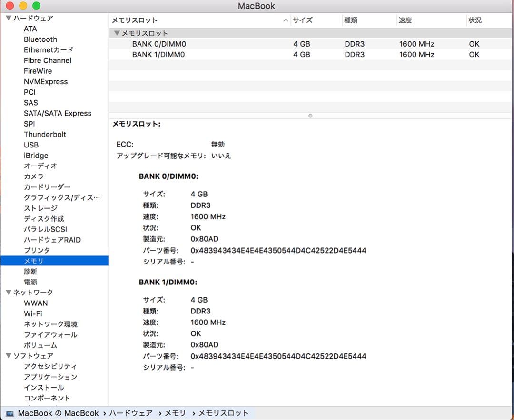514x420 pixels.
Task: Open SATA/SATA Express entry
Action: (x=58, y=113)
